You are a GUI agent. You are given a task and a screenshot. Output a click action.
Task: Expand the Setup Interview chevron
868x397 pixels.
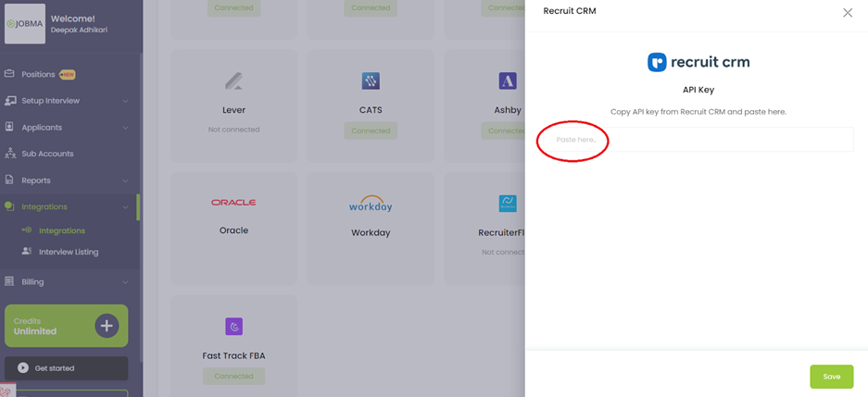coord(125,101)
